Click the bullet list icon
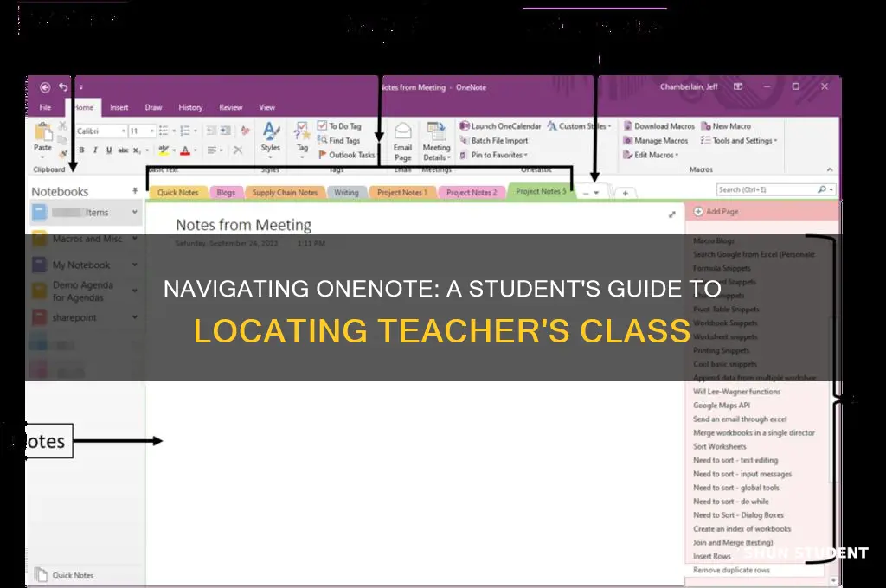This screenshot has height=588, width=886. [x=164, y=131]
